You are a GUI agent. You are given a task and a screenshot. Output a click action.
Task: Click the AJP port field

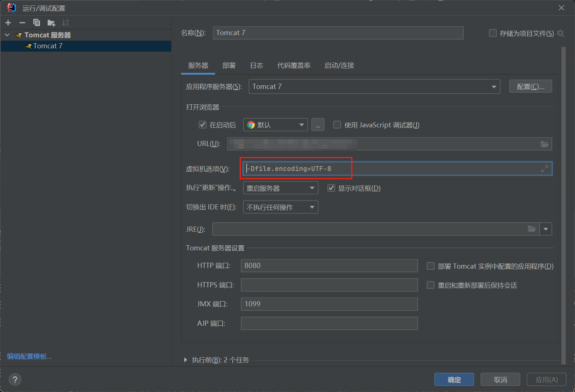pyautogui.click(x=329, y=323)
